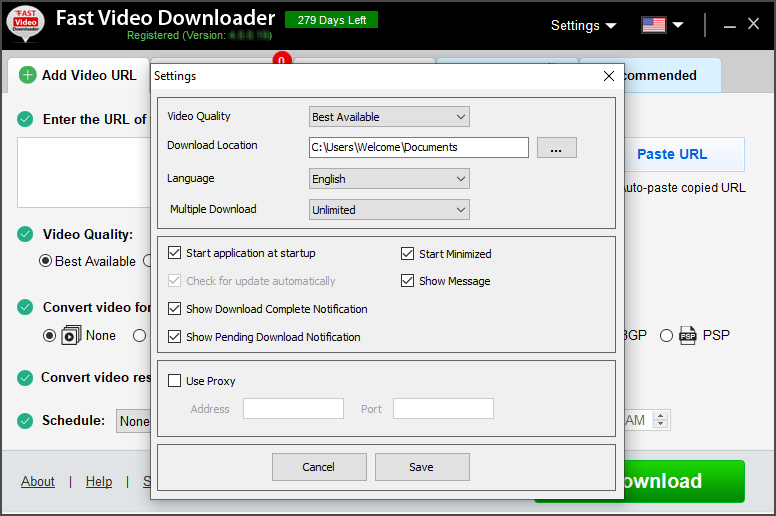Click the Fast Video Downloader logo icon

pyautogui.click(x=25, y=24)
